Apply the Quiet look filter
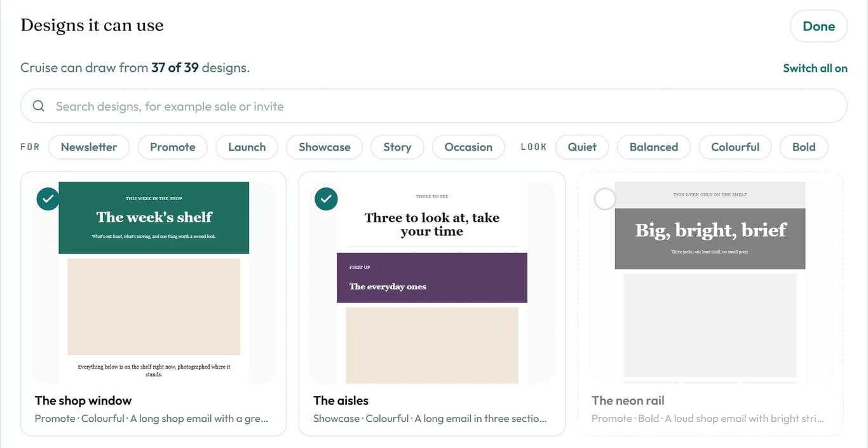 coord(582,147)
